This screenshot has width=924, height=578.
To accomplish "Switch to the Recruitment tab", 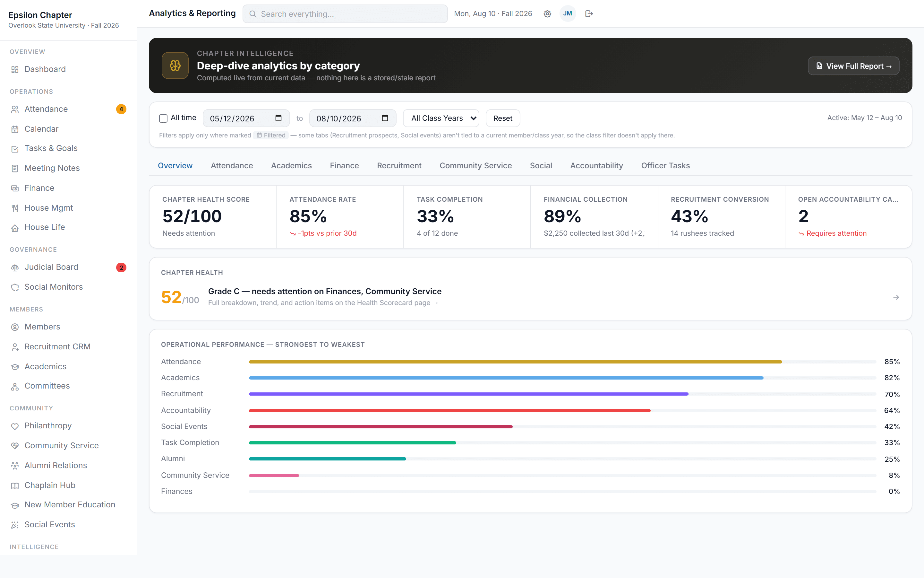I will 399,166.
